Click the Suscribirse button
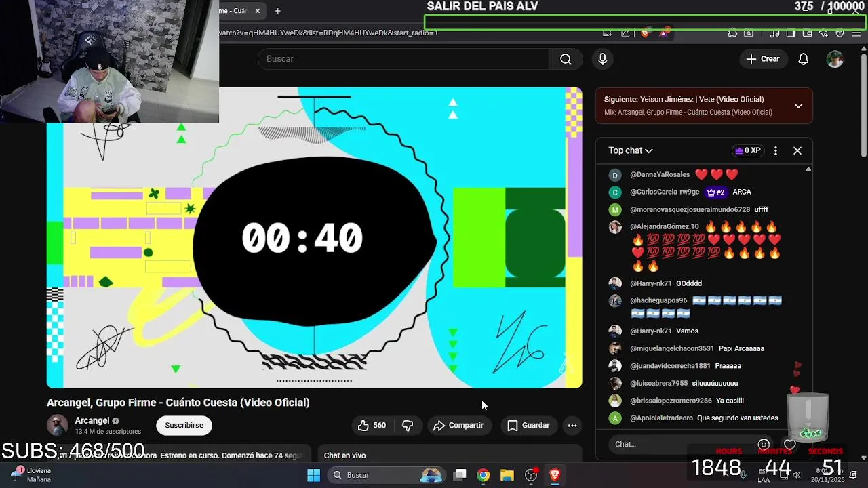Viewport: 868px width, 488px height. tap(184, 425)
